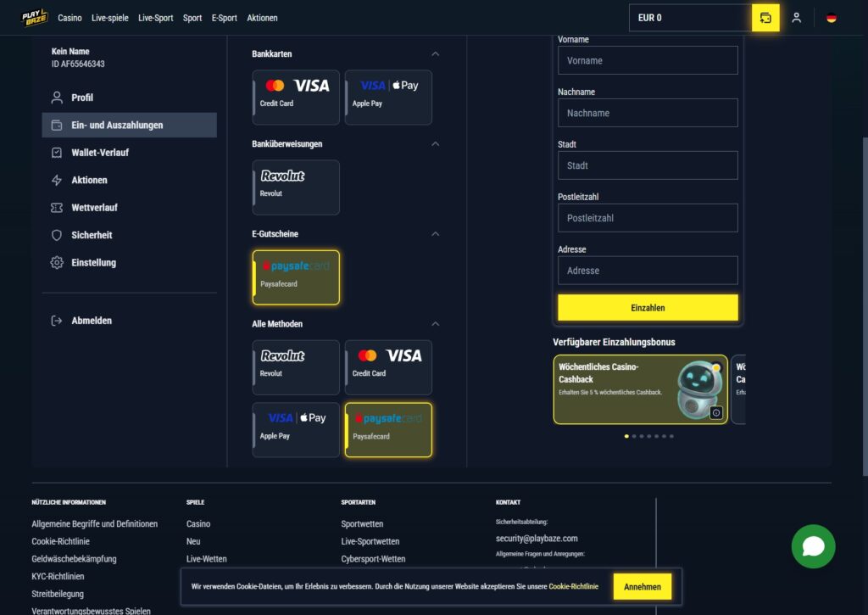Open the Live-spiele menu
Viewport: 868px width, 615px height.
[109, 18]
